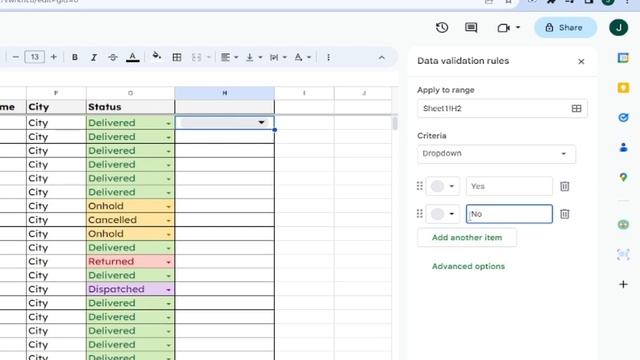Select column H header

224,93
